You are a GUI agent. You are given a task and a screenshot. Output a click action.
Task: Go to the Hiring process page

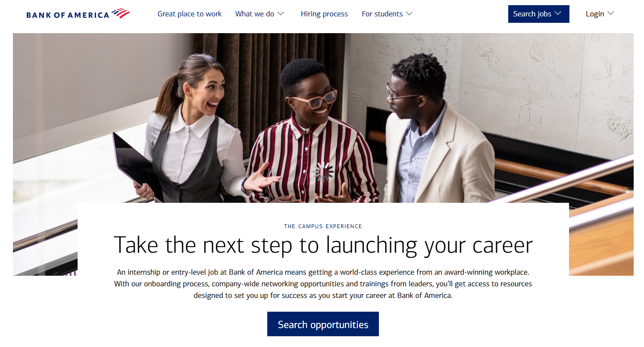324,14
